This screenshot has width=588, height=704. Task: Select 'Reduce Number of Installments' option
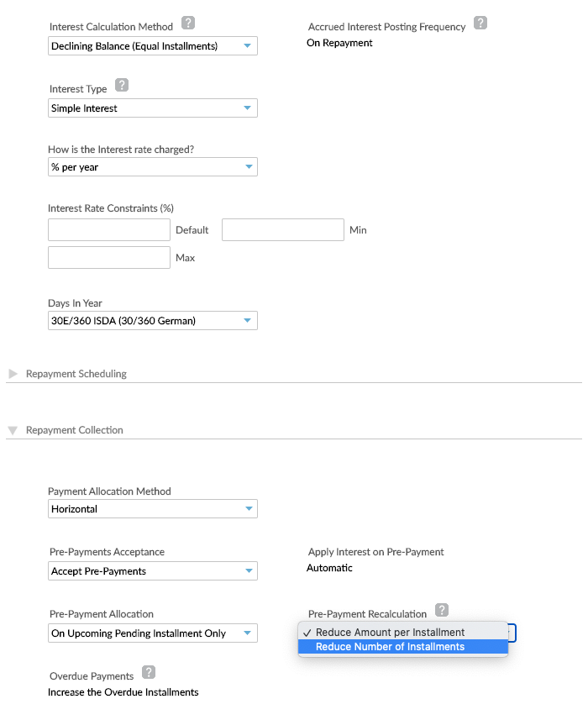403,647
